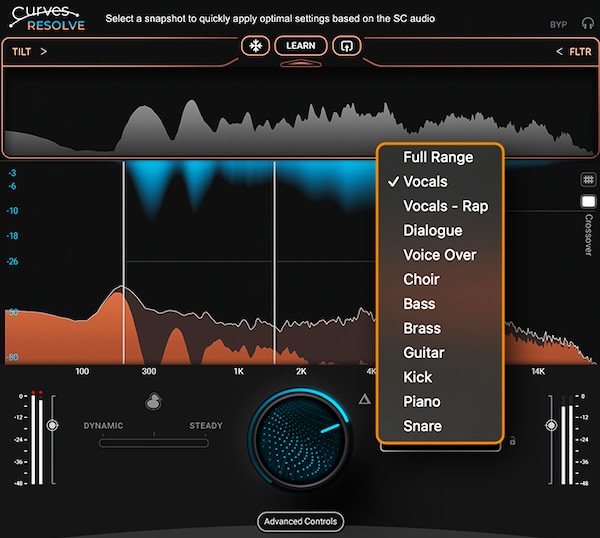Expand the TILT section arrow
600x538 pixels.
click(44, 51)
